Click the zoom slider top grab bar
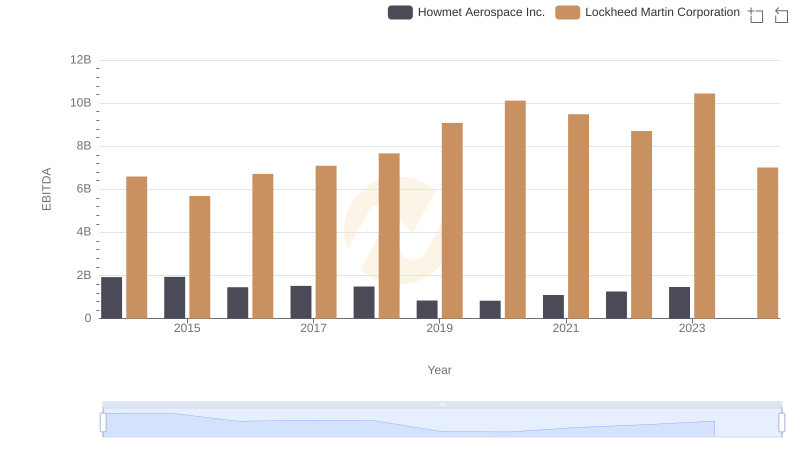 point(442,404)
